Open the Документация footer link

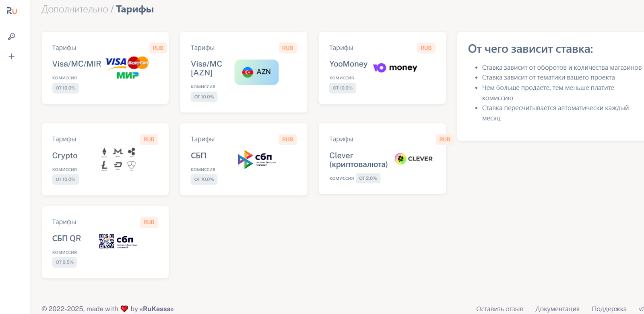pos(557,309)
